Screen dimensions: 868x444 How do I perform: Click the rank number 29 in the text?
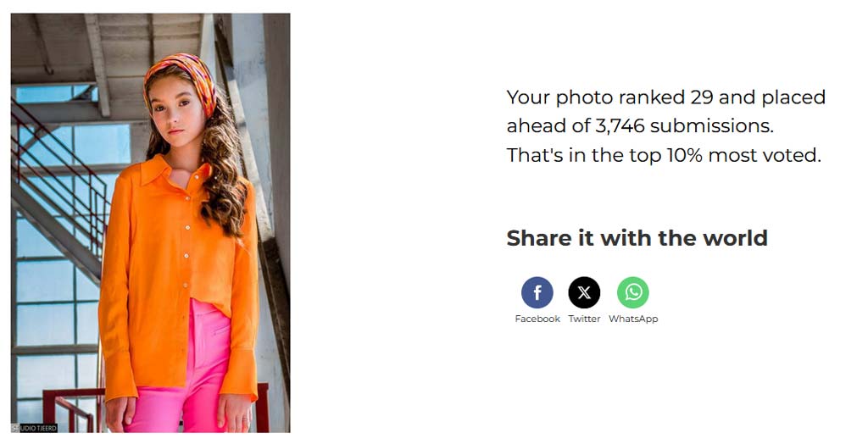[701, 97]
